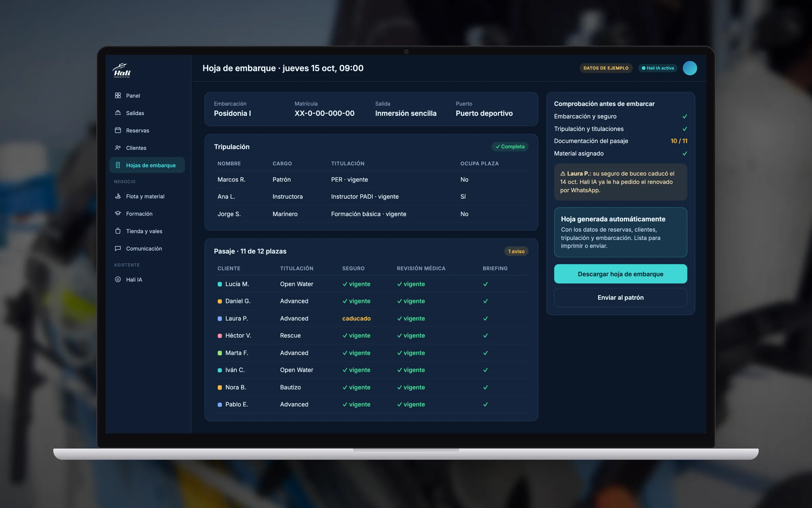Open Hali IA assistant icon
This screenshot has height=508, width=812.
coord(118,279)
